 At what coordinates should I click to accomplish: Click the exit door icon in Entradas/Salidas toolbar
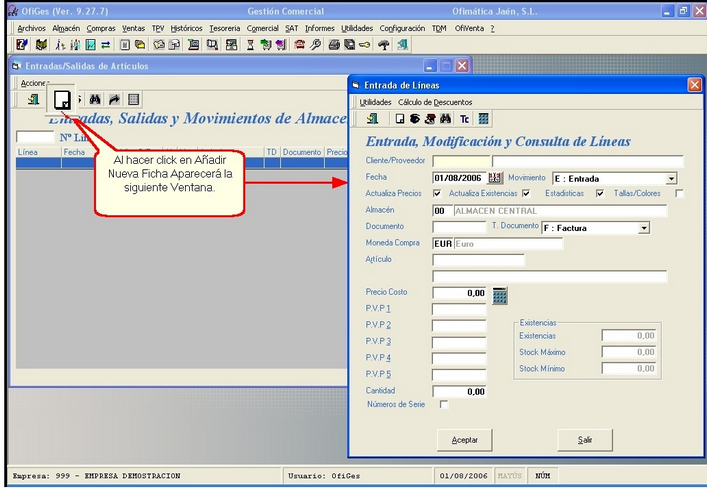pyautogui.click(x=33, y=99)
